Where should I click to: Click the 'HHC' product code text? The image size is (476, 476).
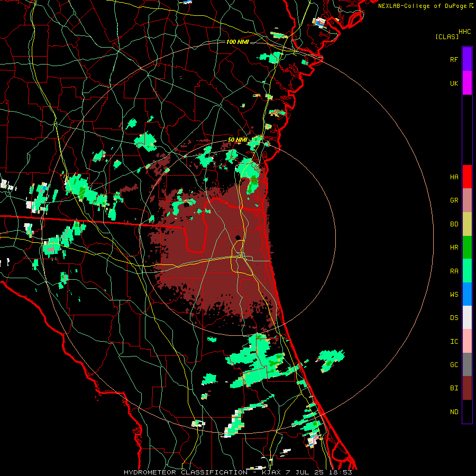coord(465,32)
